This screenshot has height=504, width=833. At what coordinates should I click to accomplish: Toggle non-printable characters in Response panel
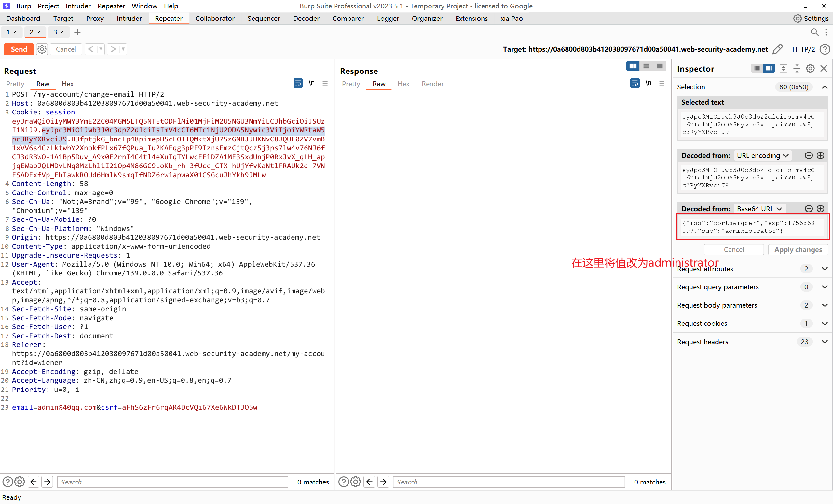pyautogui.click(x=648, y=83)
